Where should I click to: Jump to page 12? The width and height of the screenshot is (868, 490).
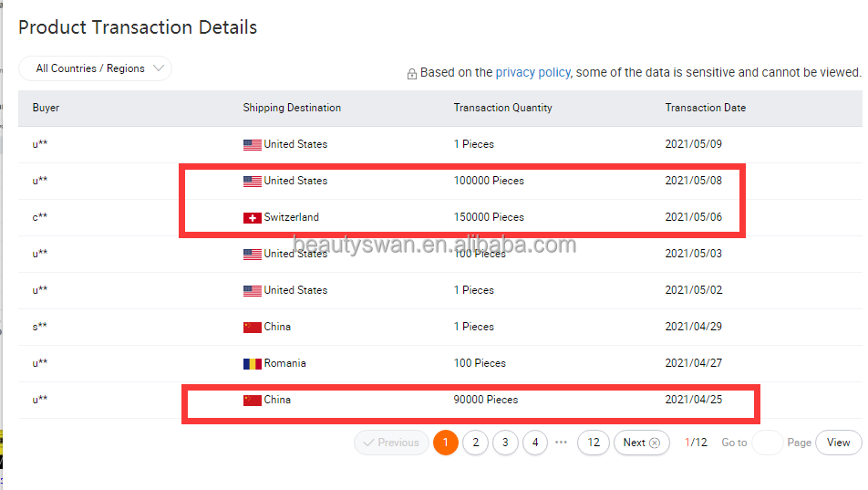click(593, 443)
